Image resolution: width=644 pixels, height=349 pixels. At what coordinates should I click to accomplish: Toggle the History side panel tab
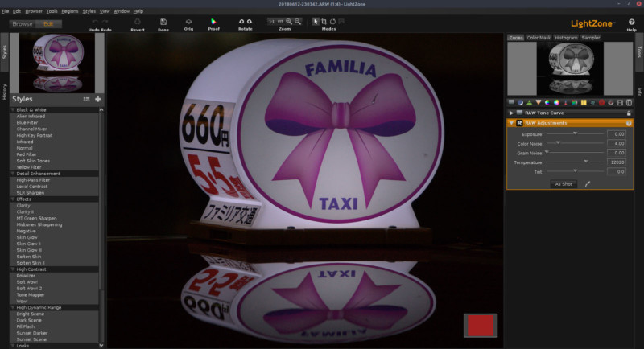[5, 92]
